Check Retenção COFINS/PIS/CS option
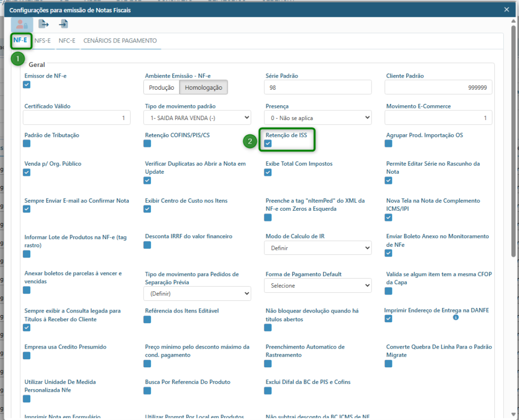 coord(147,144)
